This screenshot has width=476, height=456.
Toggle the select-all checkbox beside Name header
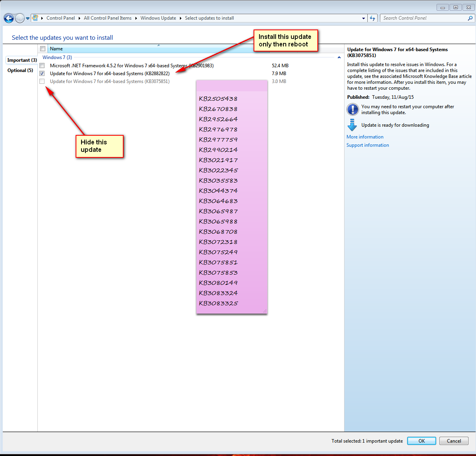(43, 49)
